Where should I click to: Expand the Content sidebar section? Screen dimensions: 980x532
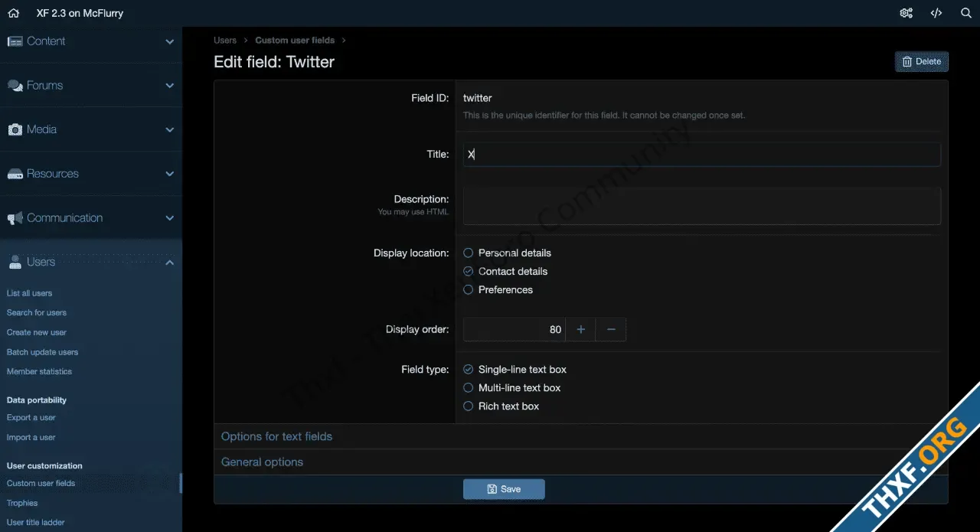[x=170, y=41]
